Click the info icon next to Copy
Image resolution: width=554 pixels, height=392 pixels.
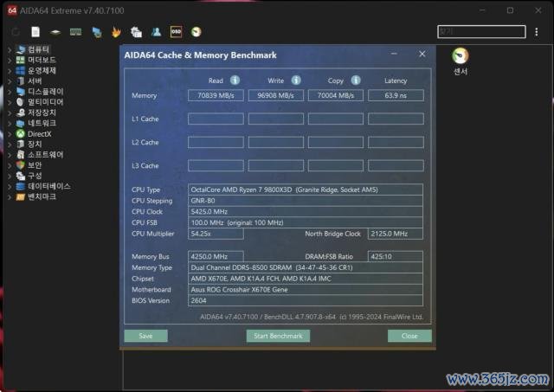pyautogui.click(x=356, y=80)
